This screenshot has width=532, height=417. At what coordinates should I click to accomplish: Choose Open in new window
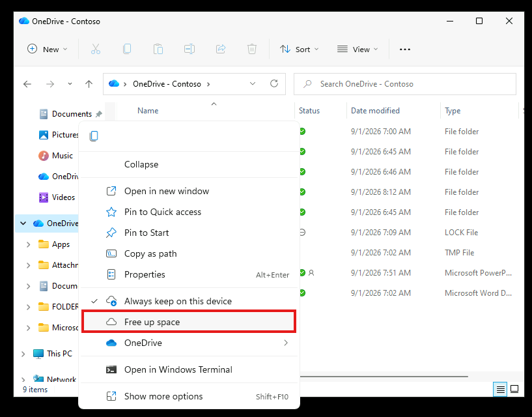pos(189,191)
